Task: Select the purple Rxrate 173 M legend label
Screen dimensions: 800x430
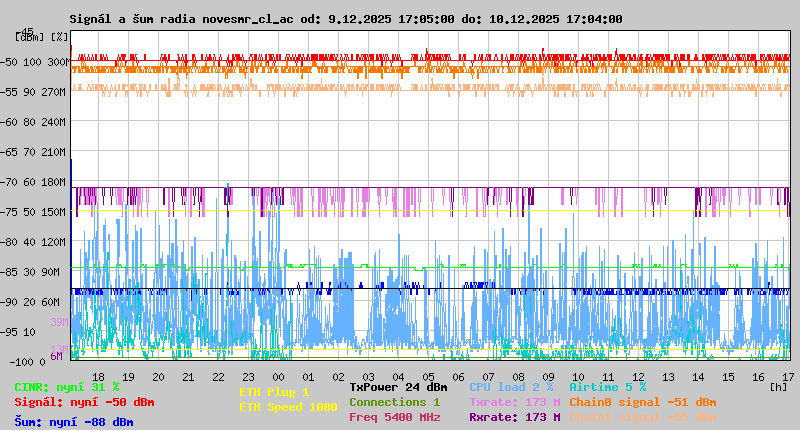Action: [x=514, y=417]
